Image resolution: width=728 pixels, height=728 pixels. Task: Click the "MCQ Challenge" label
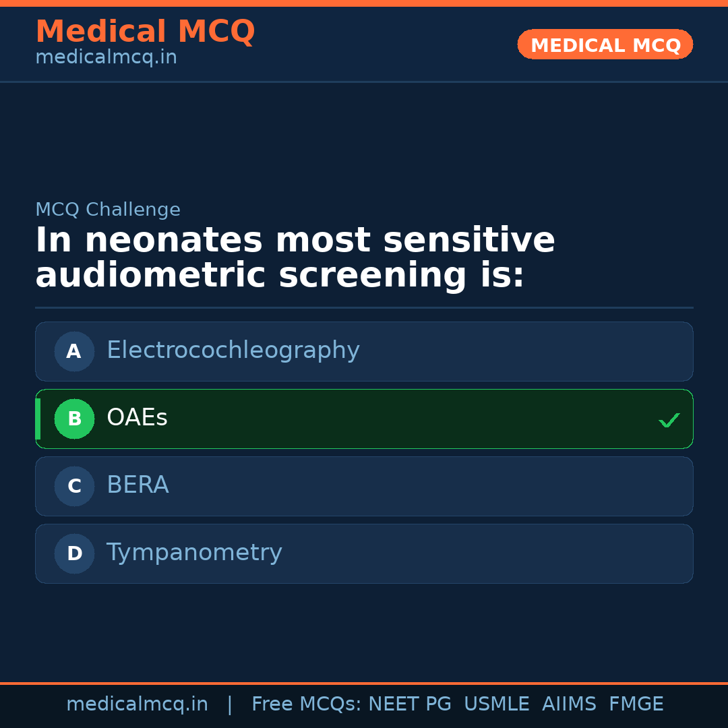108,210
